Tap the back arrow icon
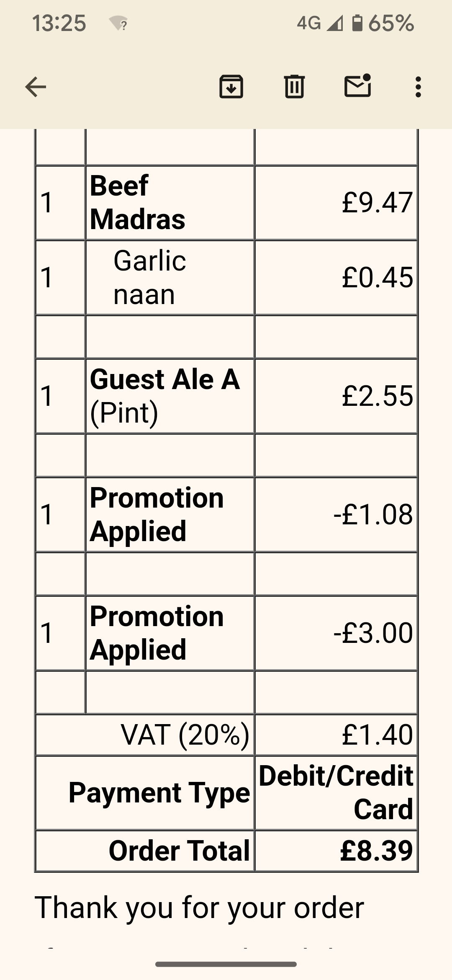This screenshot has width=452, height=980. [x=36, y=87]
